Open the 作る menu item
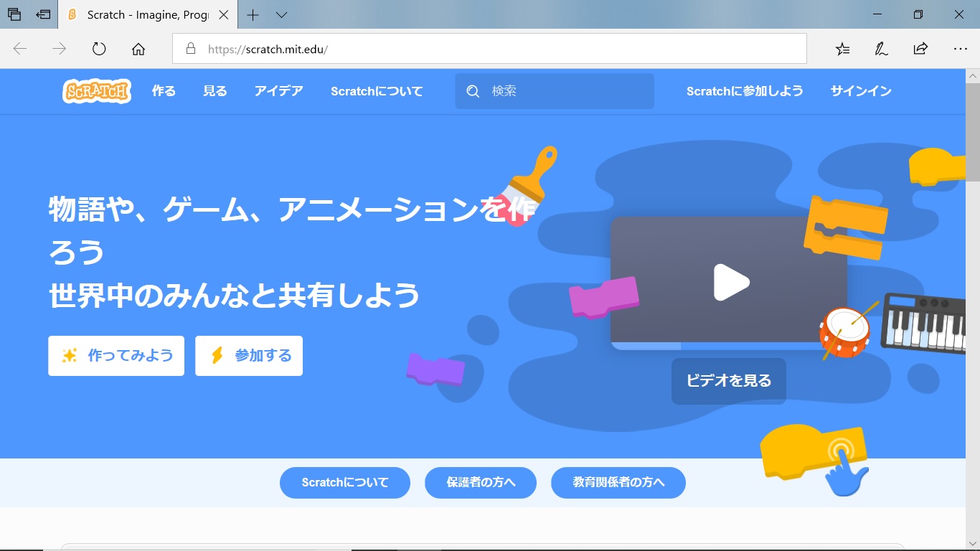This screenshot has width=980, height=551. click(164, 91)
